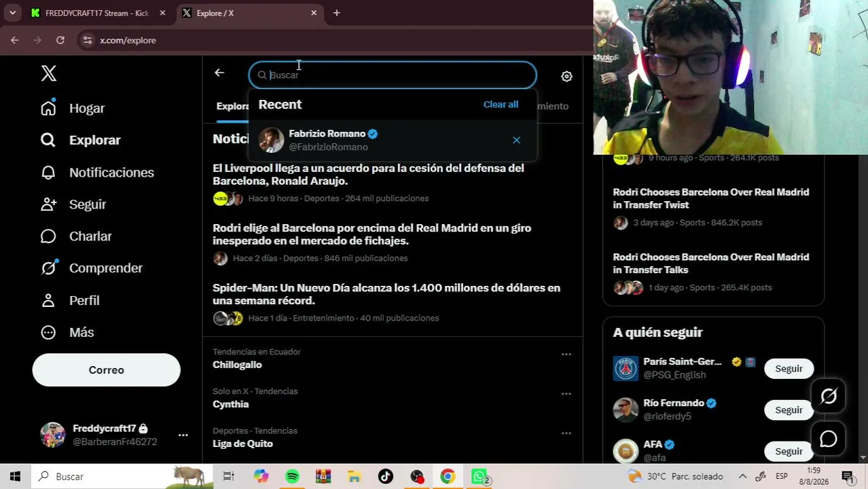Click the Correo post button

106,370
